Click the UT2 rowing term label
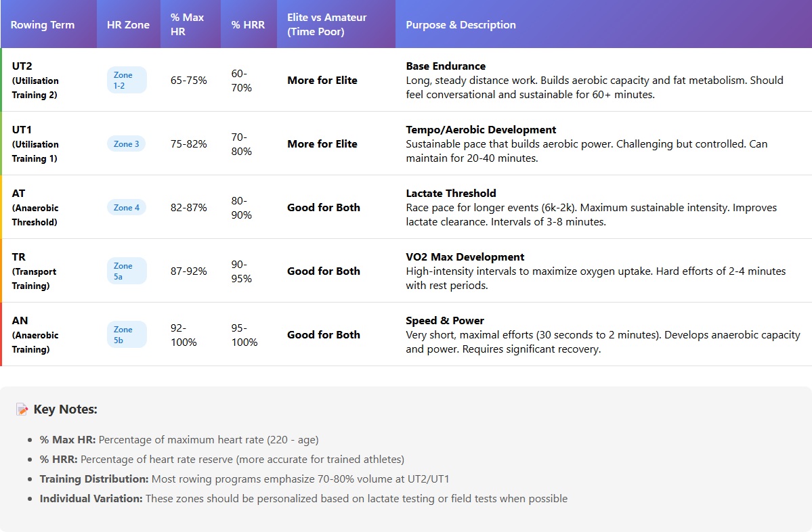812x532 pixels. pyautogui.click(x=22, y=66)
